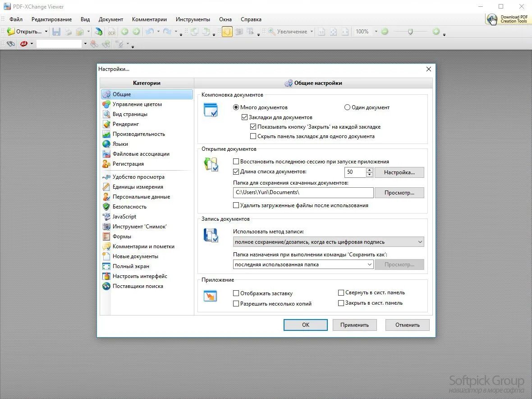Click the red Ask search provider icon
Viewport: 532px width, 399px height.
click(x=24, y=44)
